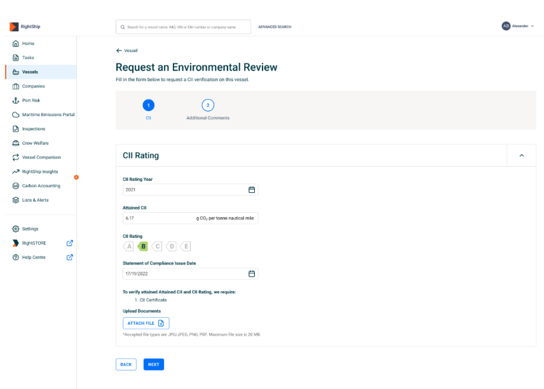Screen dimensions: 544x389
Task: Open Vessel Comparison page
Action: click(x=41, y=157)
